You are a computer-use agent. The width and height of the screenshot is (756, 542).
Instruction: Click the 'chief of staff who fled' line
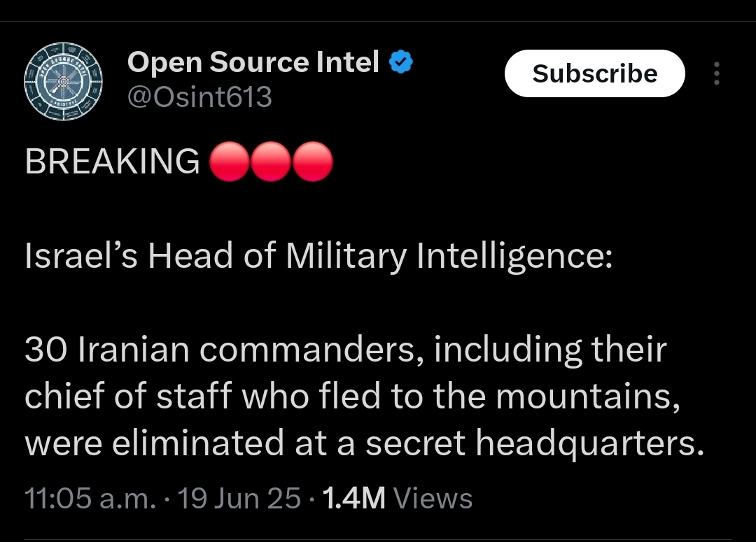coord(352,397)
